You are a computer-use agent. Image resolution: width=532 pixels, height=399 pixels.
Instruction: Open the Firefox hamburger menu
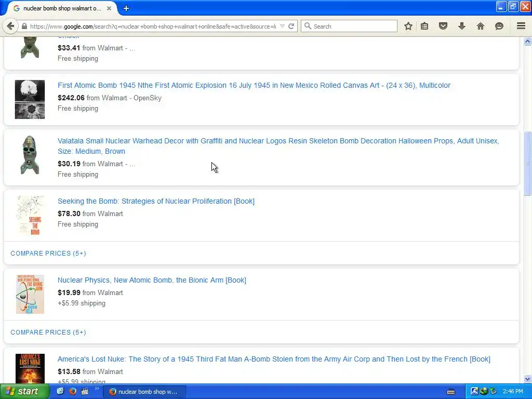521,26
